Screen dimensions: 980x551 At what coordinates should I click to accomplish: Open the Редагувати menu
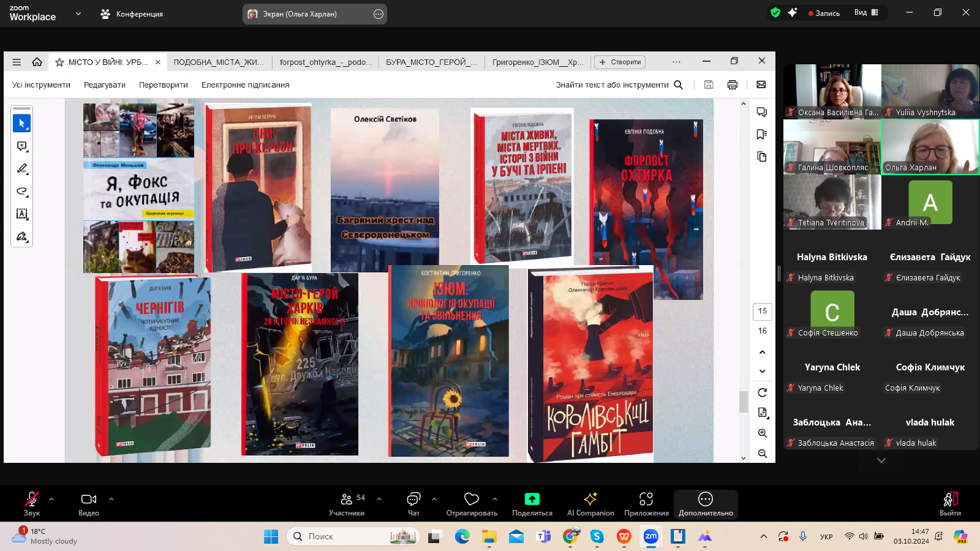click(x=105, y=85)
